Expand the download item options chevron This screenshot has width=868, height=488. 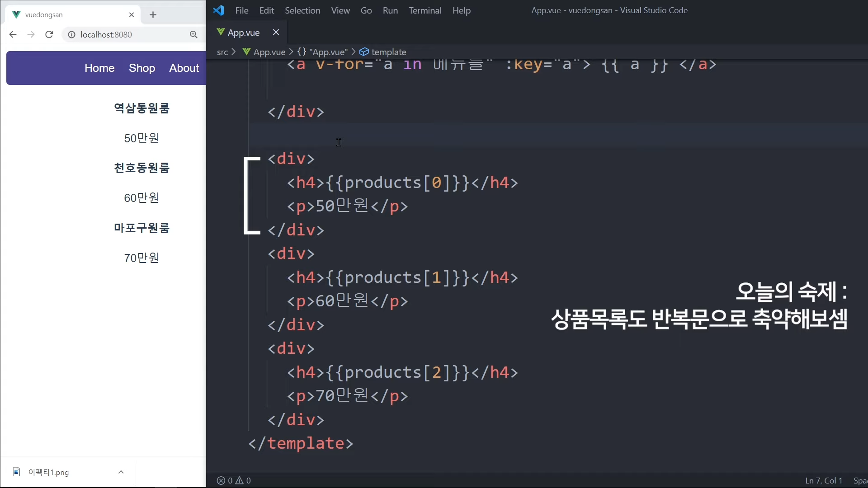click(x=121, y=472)
